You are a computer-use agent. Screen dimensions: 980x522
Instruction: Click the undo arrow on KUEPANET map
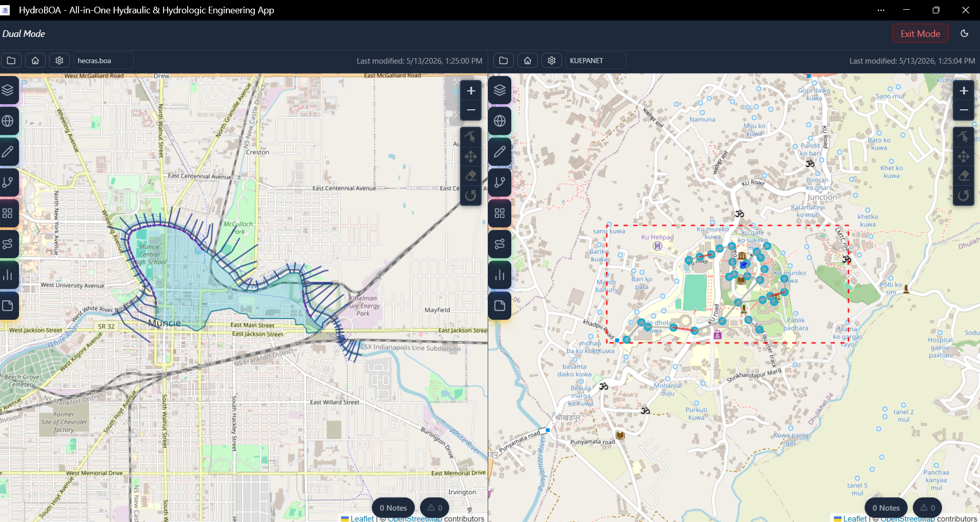[x=964, y=196]
